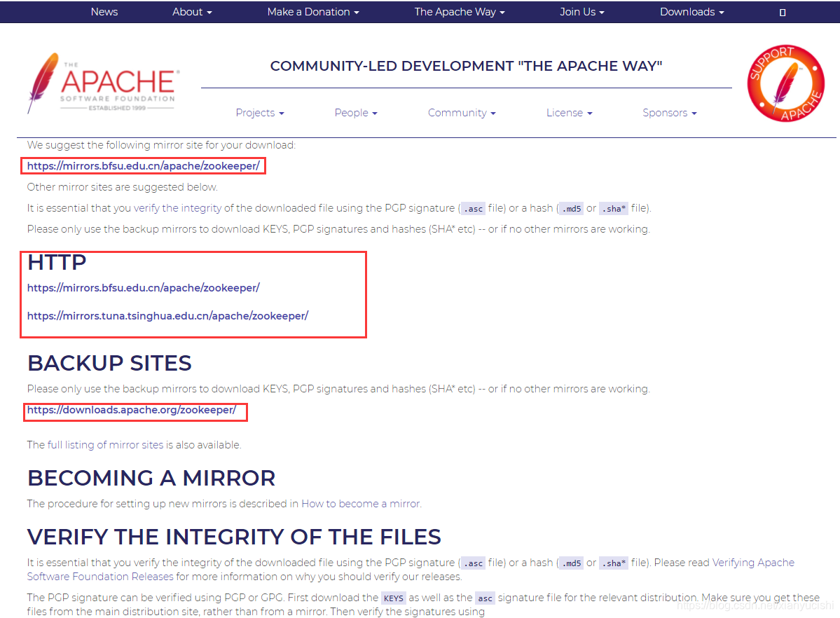Click the search icon in top navigation bar
Viewport: 840px width, 618px height.
pos(782,13)
